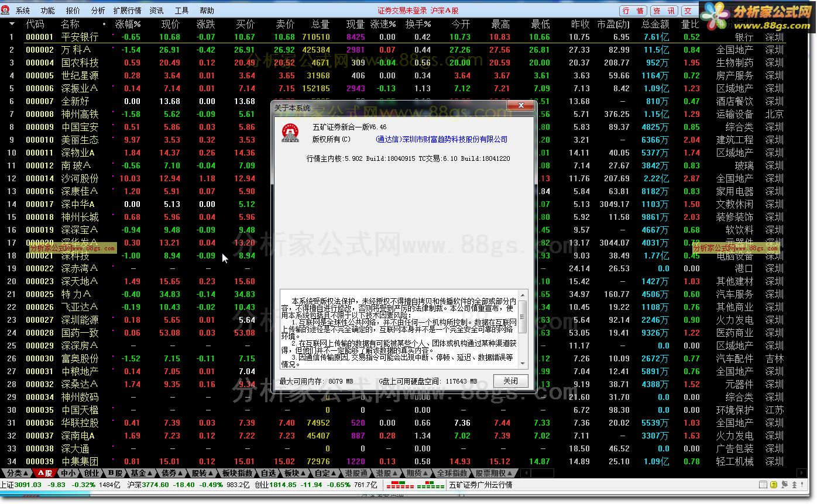Open the 功能 menu
Screen dimensions: 817x504
click(x=48, y=11)
